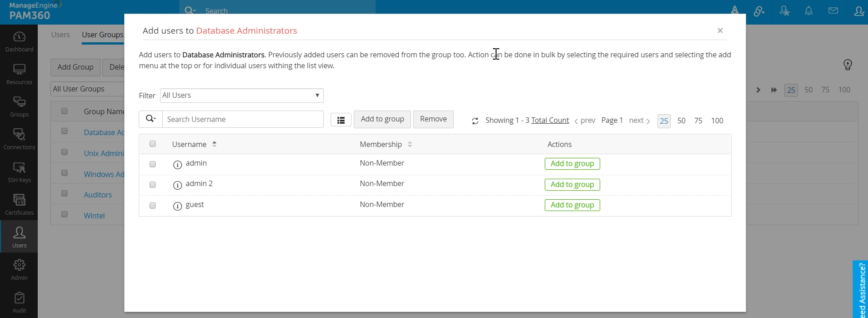Click the lightbulb tips icon
The width and height of the screenshot is (868, 318).
(848, 65)
